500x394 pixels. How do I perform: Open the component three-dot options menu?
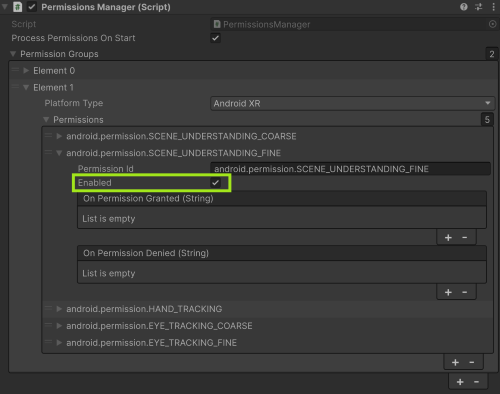pyautogui.click(x=493, y=7)
